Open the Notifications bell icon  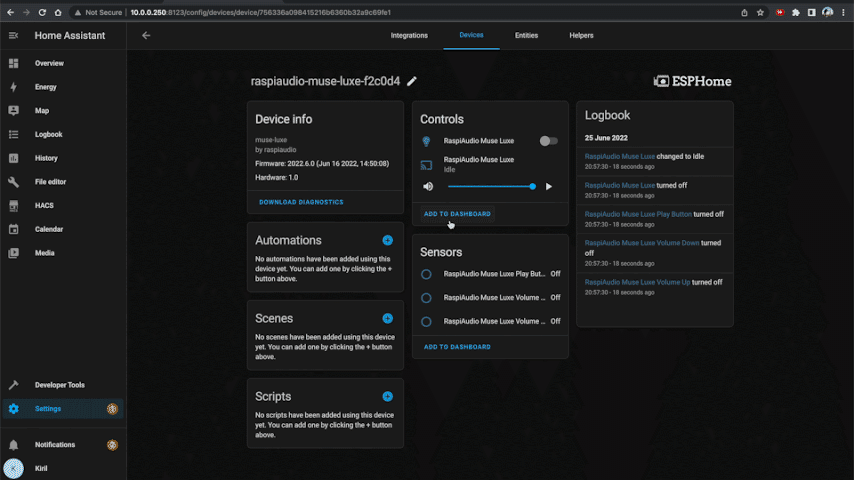point(14,445)
